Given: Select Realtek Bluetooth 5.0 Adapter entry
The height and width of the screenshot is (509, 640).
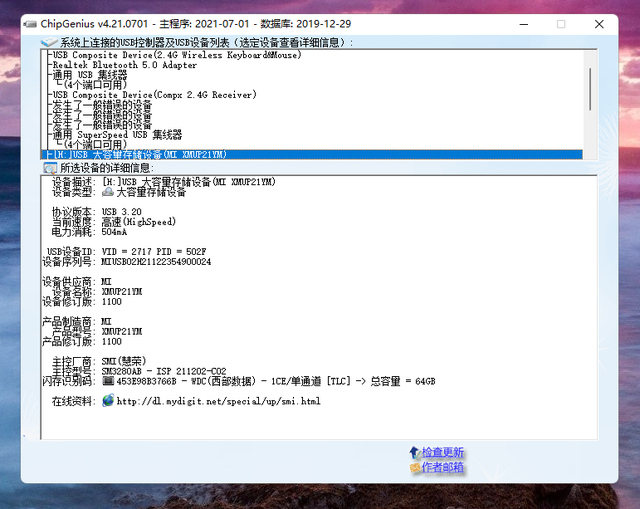Looking at the screenshot, I should point(124,65).
